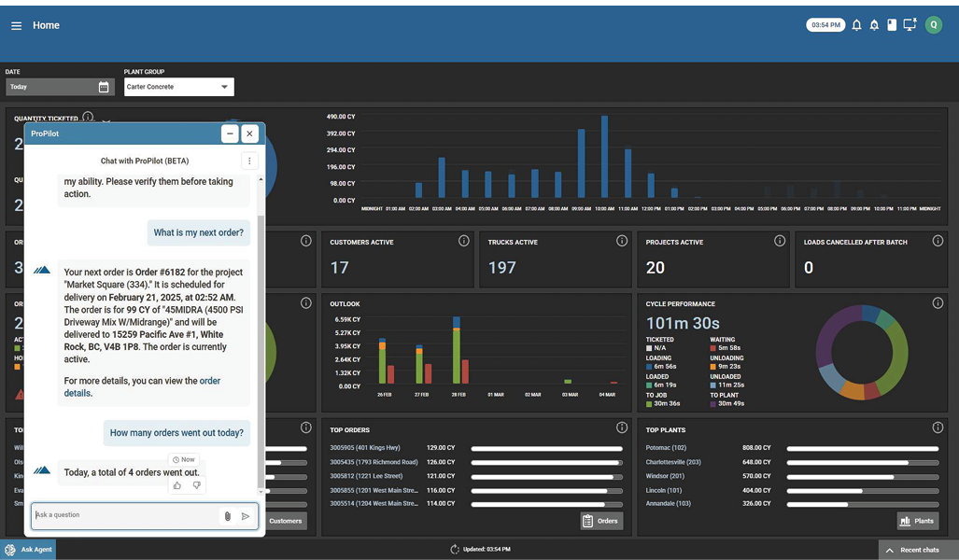Click the Annandale 326.00 CY progress bar
Screen dimensions: 959x560
click(x=863, y=504)
